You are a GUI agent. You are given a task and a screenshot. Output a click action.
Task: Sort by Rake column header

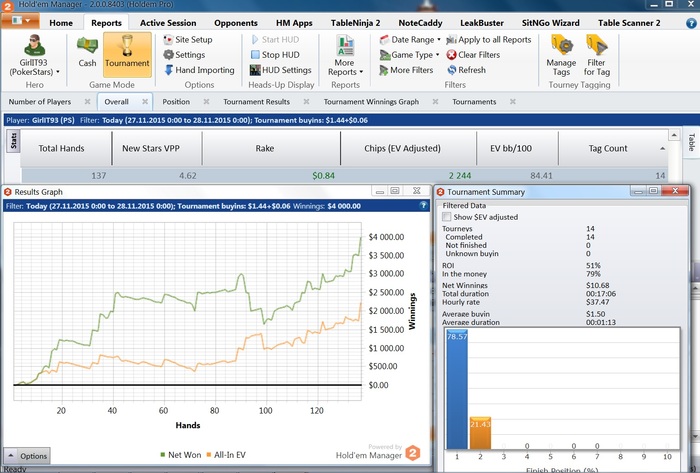click(271, 148)
